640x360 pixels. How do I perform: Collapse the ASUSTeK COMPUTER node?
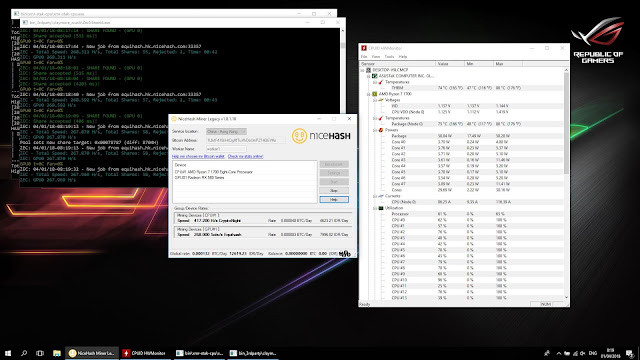(x=368, y=76)
